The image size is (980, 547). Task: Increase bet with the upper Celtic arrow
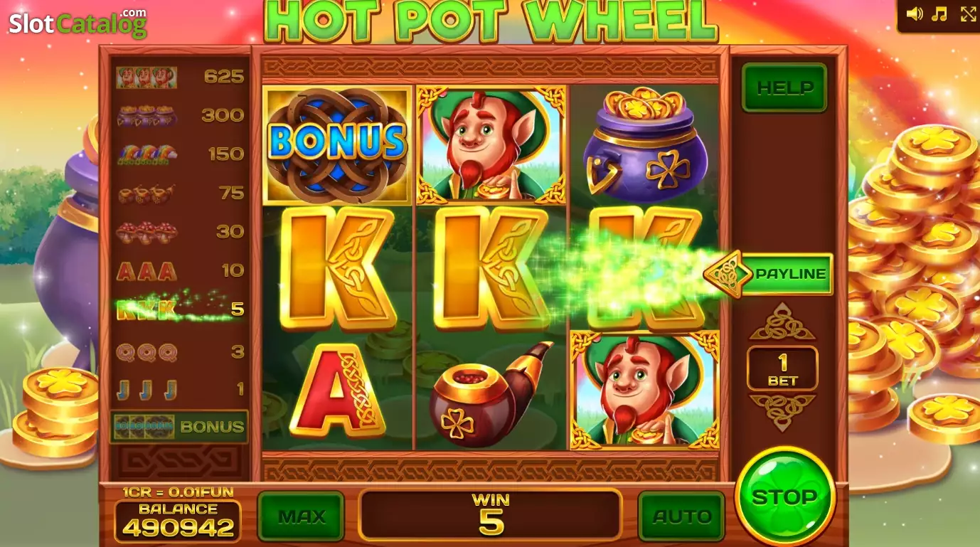click(x=782, y=322)
